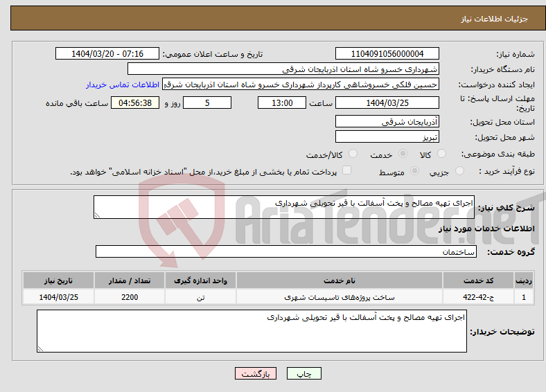Click the quantity cell 2200
Viewport: 546px width, 392px height.
[130, 297]
